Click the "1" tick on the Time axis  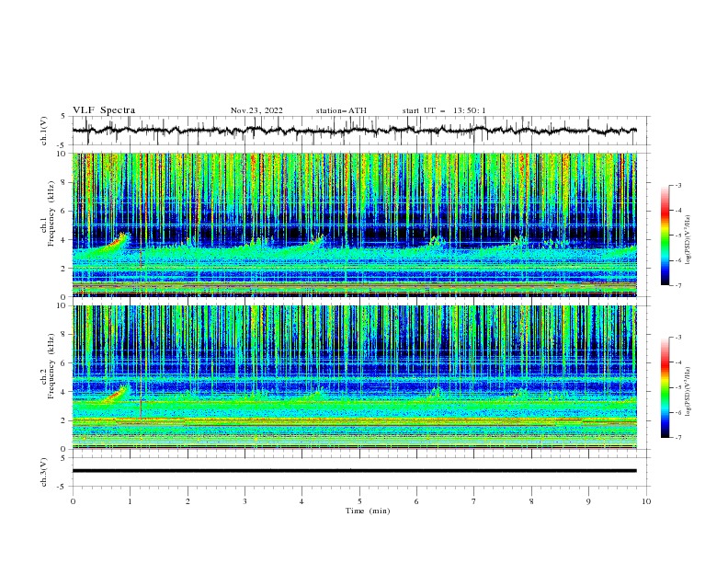coord(130,501)
